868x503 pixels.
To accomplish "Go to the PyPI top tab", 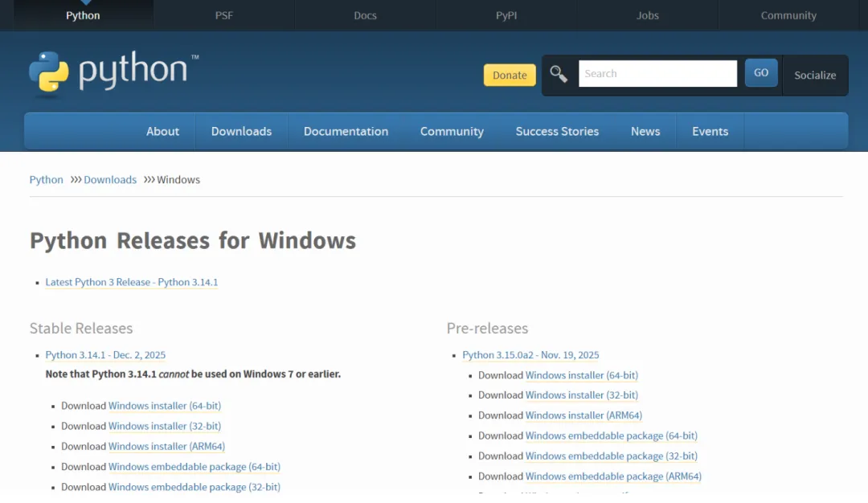I will click(506, 15).
